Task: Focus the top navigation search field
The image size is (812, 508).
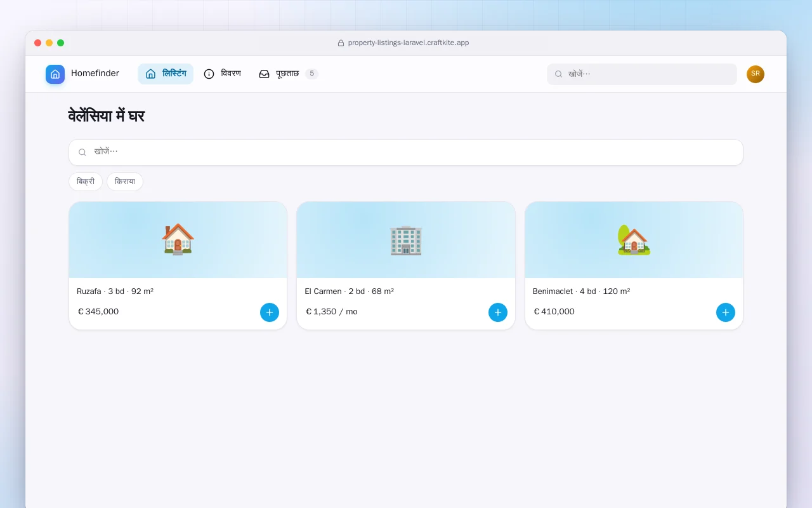Action: (x=642, y=74)
